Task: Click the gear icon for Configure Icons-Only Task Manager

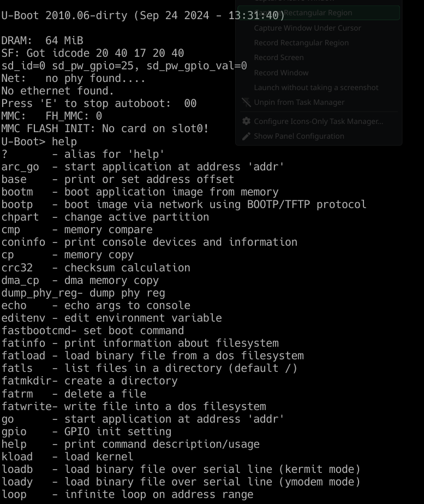Action: tap(246, 121)
